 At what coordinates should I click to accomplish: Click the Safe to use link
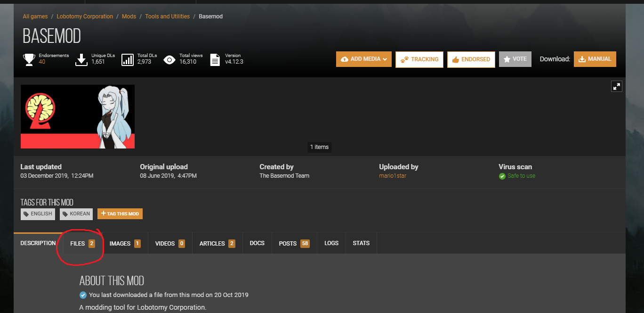521,176
